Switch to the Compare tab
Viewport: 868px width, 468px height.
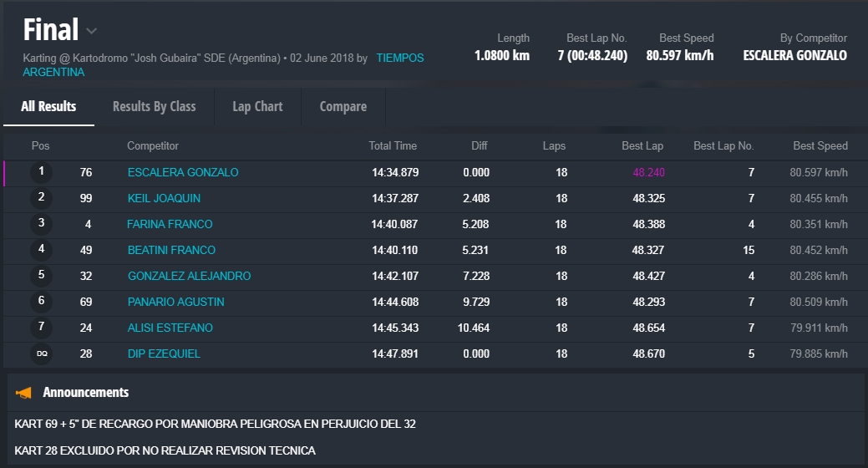343,106
